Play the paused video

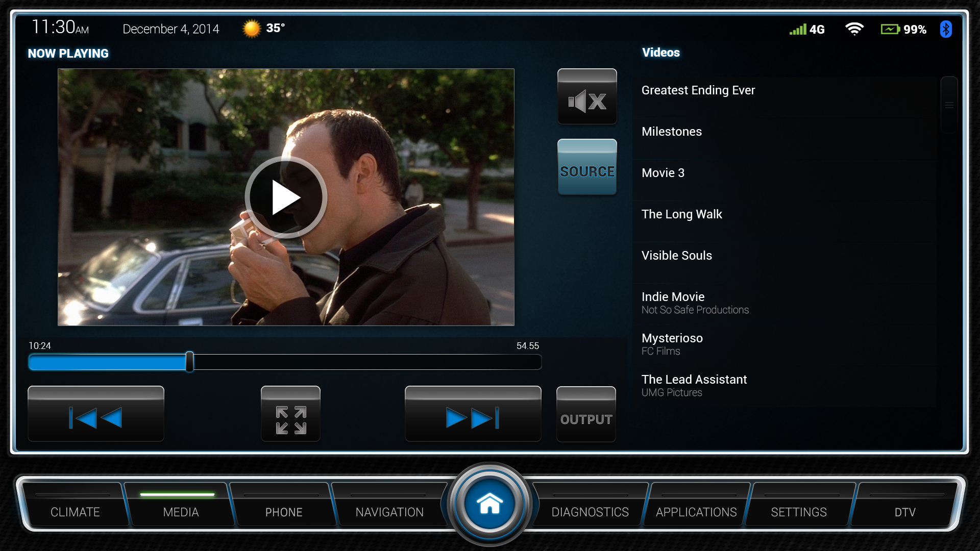285,197
